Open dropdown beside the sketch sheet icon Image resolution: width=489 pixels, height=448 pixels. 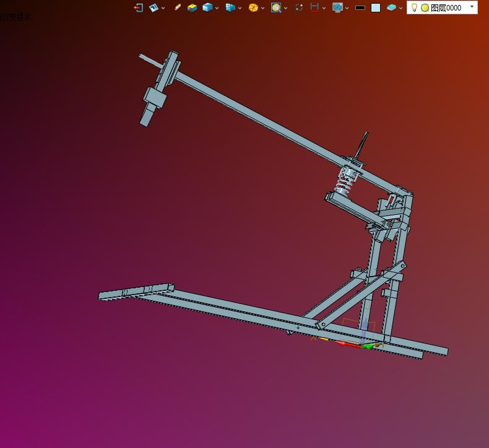click(163, 8)
